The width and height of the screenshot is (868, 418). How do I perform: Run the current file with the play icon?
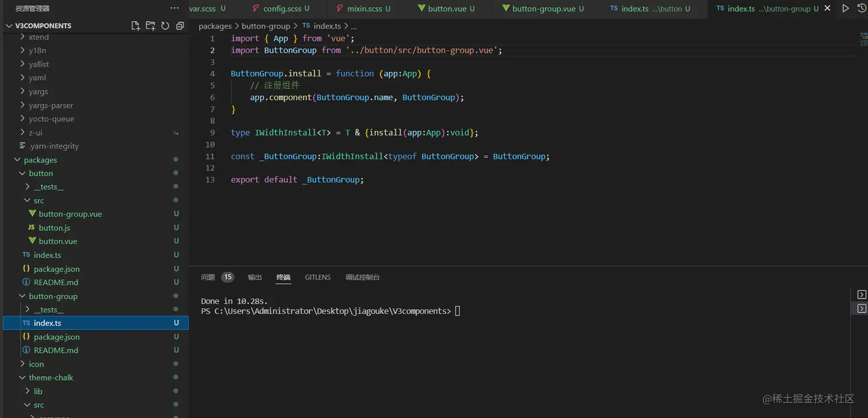[x=846, y=9]
